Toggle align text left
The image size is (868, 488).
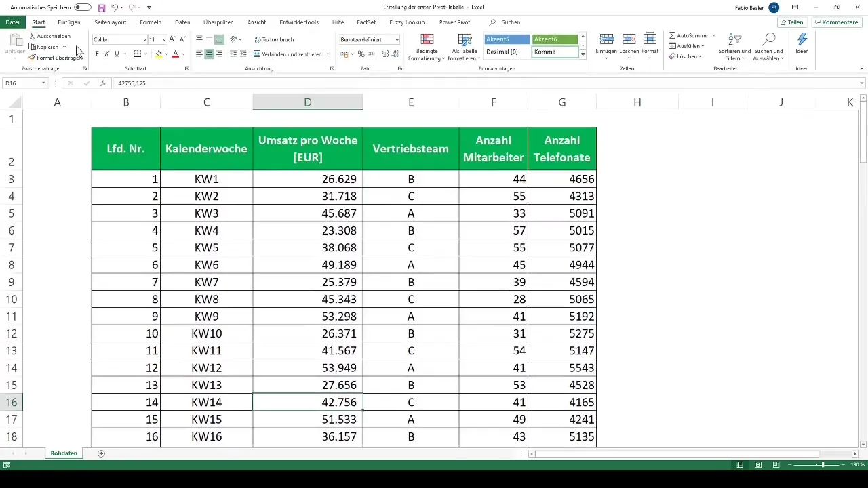[x=199, y=54]
